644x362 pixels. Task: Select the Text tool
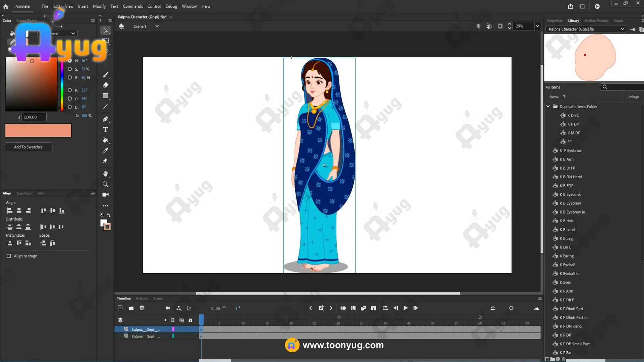point(105,130)
